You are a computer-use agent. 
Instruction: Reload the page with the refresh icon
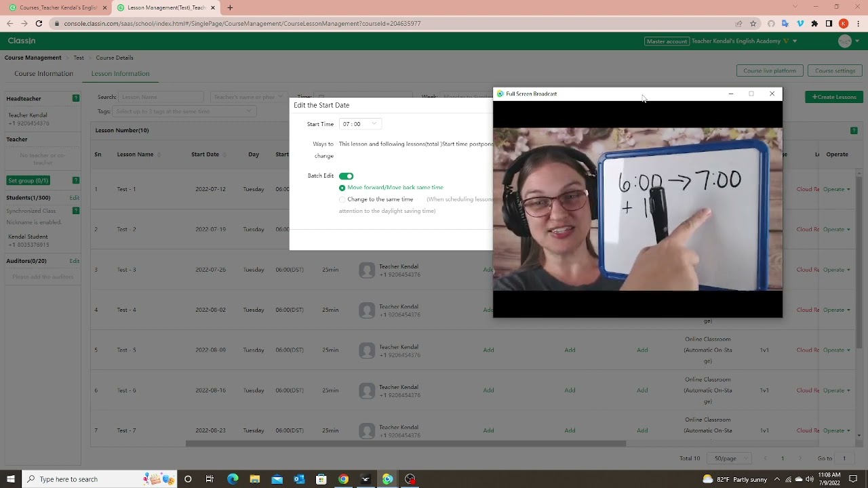tap(39, 23)
